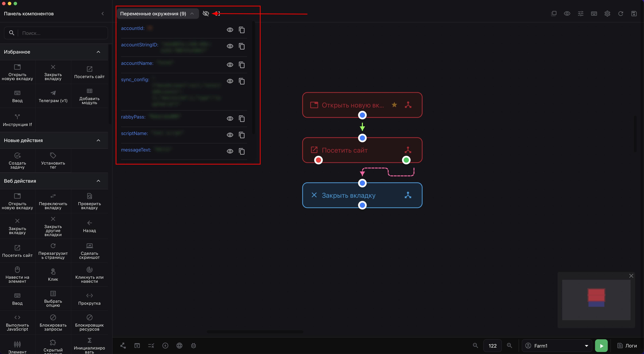Collapse the Веб действия section
This screenshot has height=354, width=644.
(98, 181)
